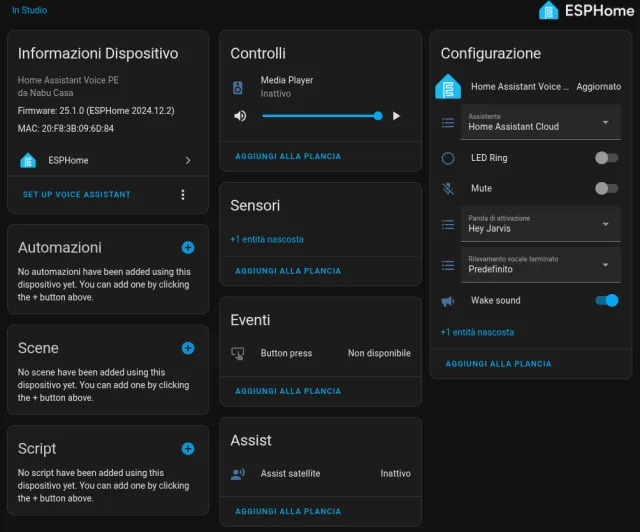The height and width of the screenshot is (532, 640).
Task: Add a new scene with plus icon
Action: (x=188, y=348)
